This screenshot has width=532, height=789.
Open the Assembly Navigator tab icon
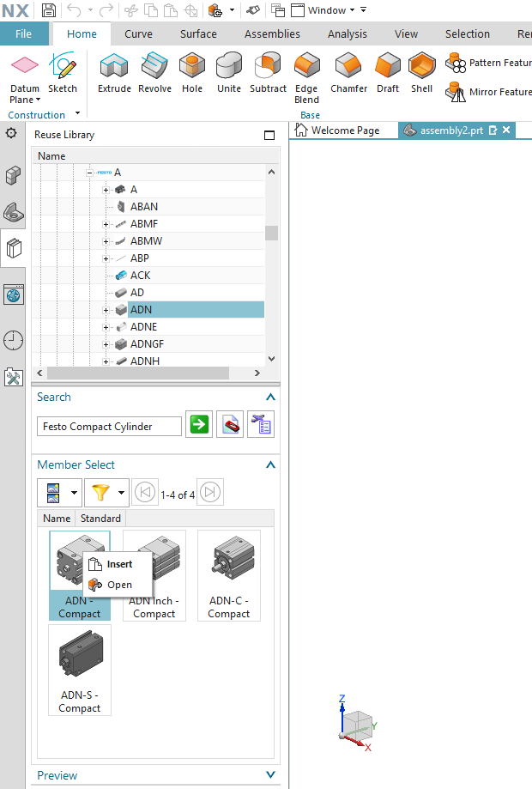[x=13, y=175]
